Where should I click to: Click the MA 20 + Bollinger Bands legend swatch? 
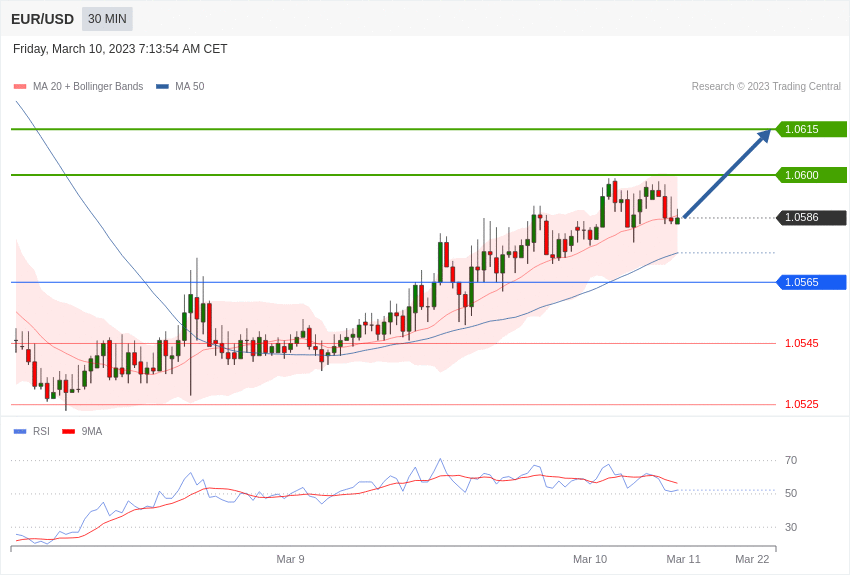pyautogui.click(x=20, y=87)
